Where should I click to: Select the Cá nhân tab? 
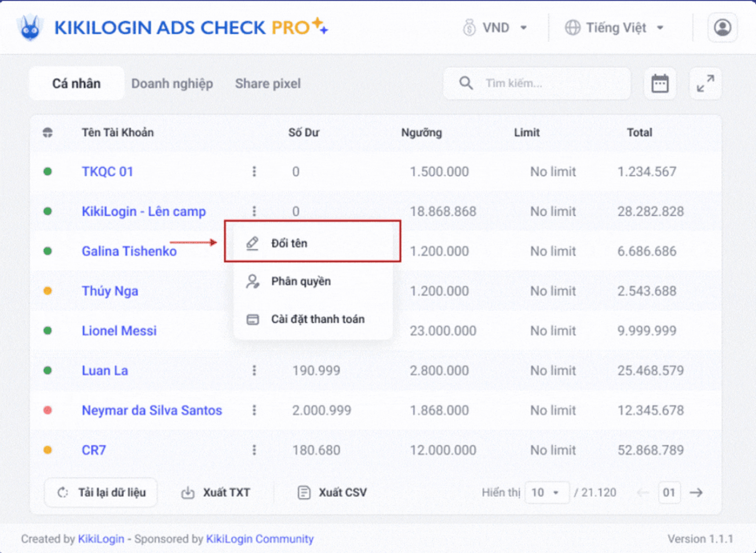(76, 84)
